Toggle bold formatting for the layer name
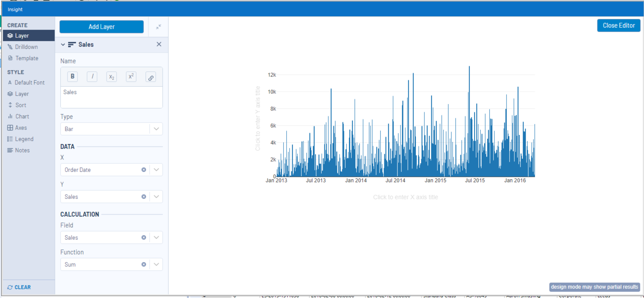The height and width of the screenshot is (298, 644). tap(73, 77)
